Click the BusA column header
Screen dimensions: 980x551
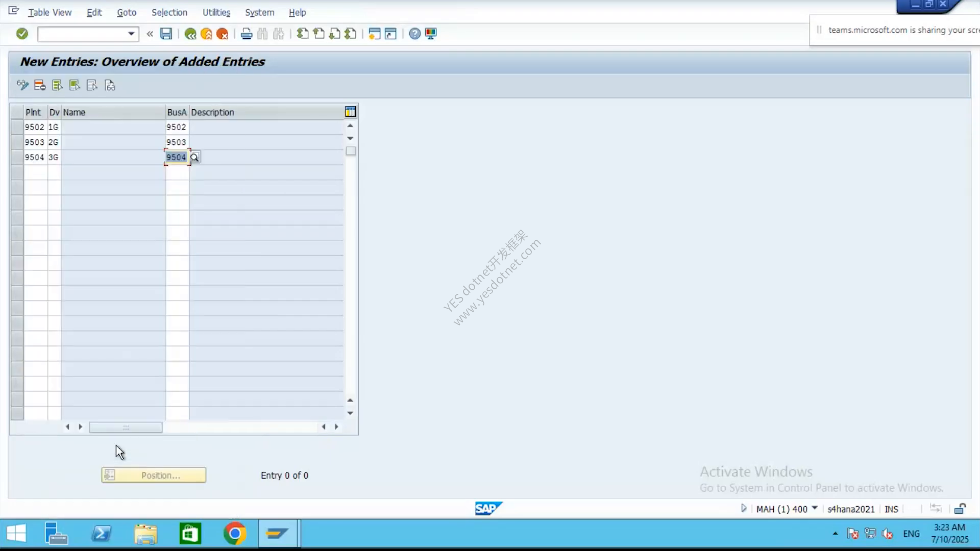[177, 112]
